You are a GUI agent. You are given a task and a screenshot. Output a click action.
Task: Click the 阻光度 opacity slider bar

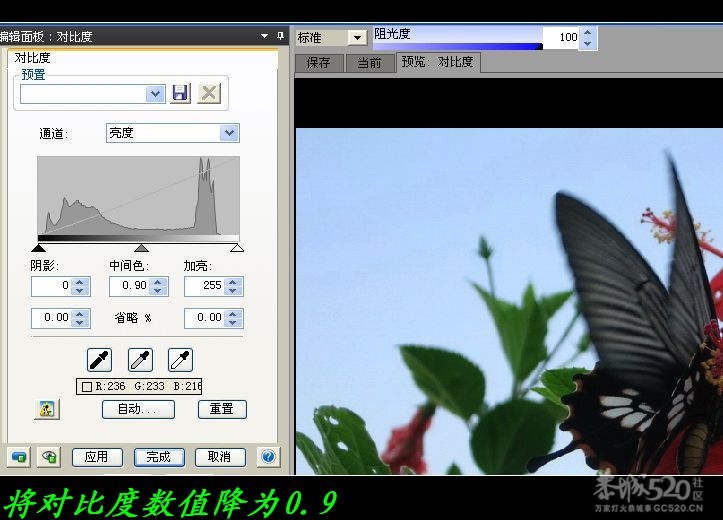click(458, 46)
